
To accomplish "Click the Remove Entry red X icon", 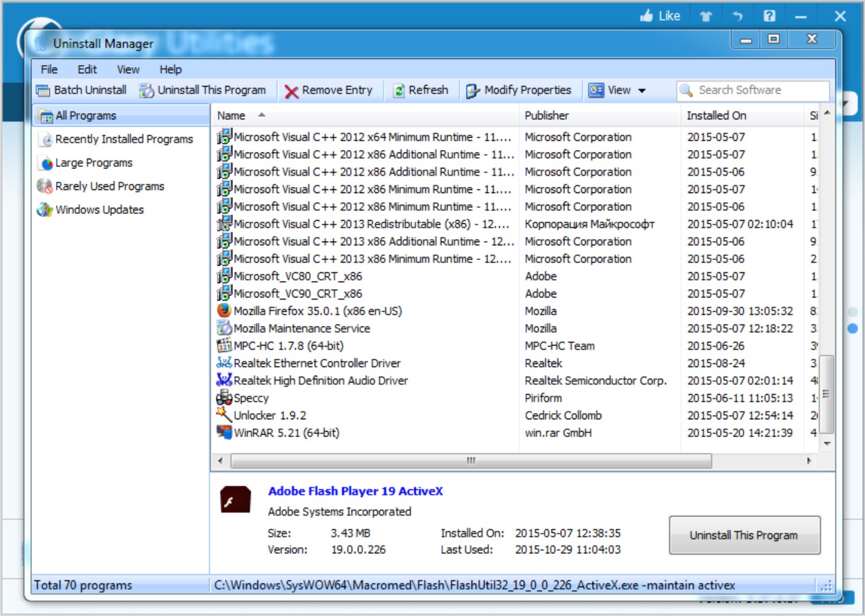I will [x=292, y=90].
